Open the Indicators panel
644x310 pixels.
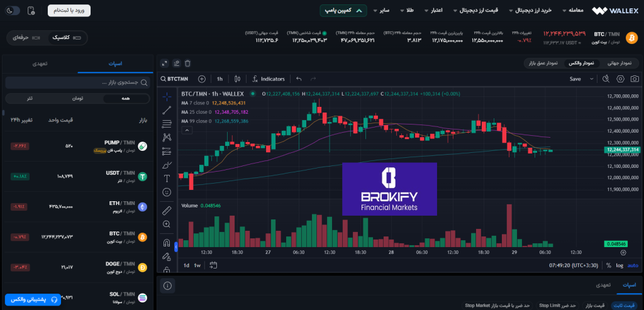268,79
